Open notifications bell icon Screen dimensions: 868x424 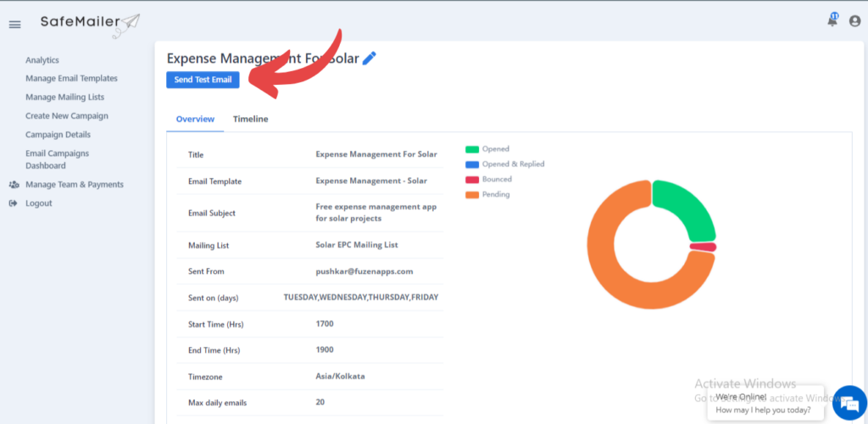[832, 21]
